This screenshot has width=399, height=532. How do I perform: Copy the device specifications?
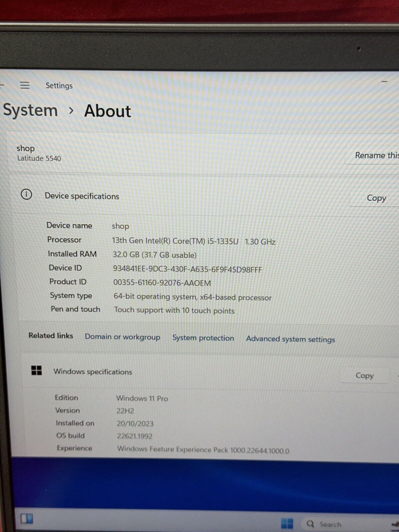pos(376,198)
